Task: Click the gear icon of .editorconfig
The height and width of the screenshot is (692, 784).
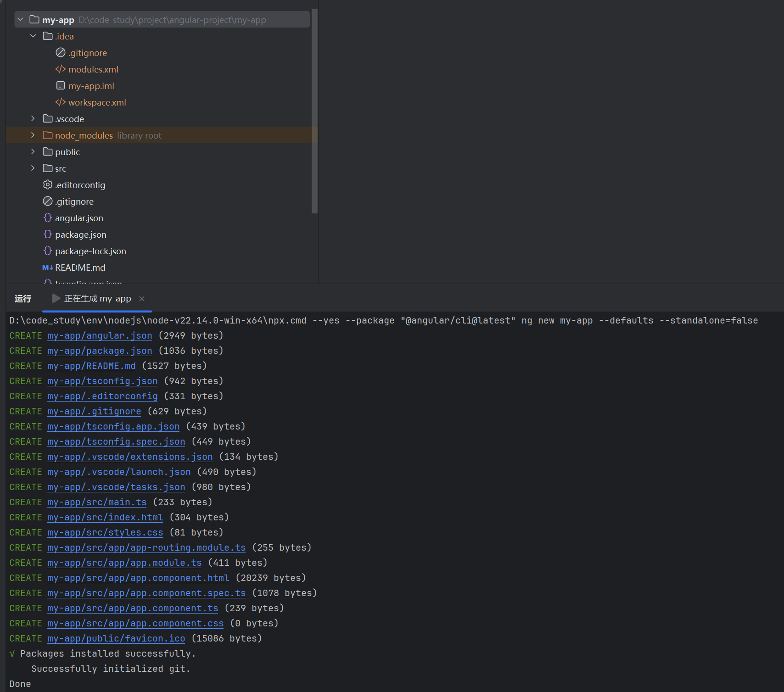Action: click(47, 184)
